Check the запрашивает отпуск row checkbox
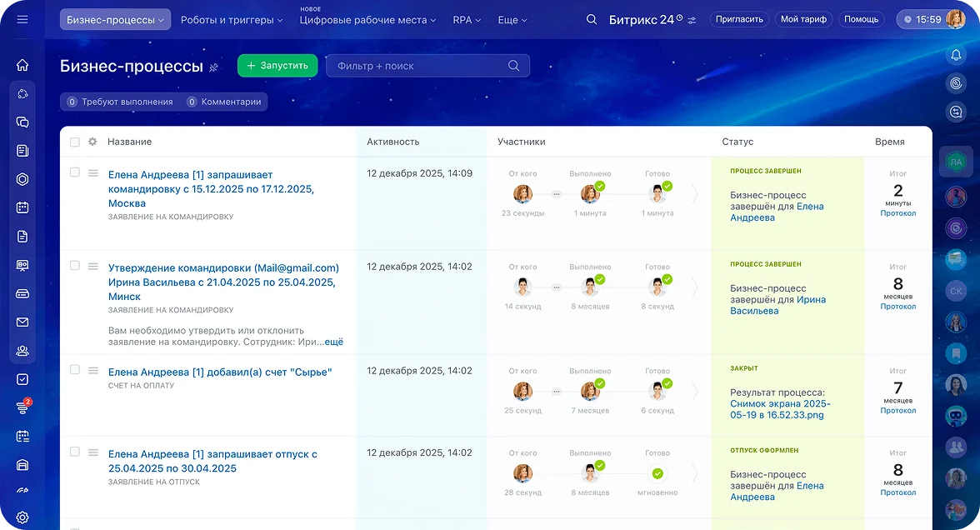The height and width of the screenshot is (530, 980). [75, 452]
